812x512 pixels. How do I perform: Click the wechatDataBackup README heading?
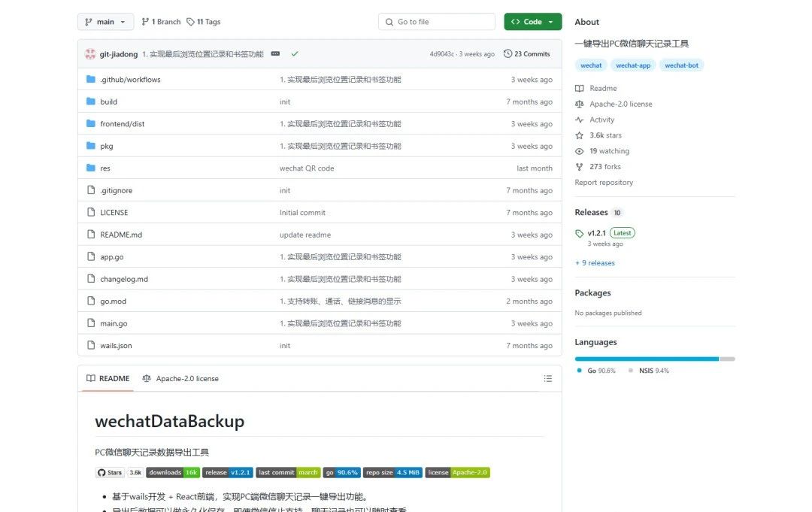[x=170, y=421]
